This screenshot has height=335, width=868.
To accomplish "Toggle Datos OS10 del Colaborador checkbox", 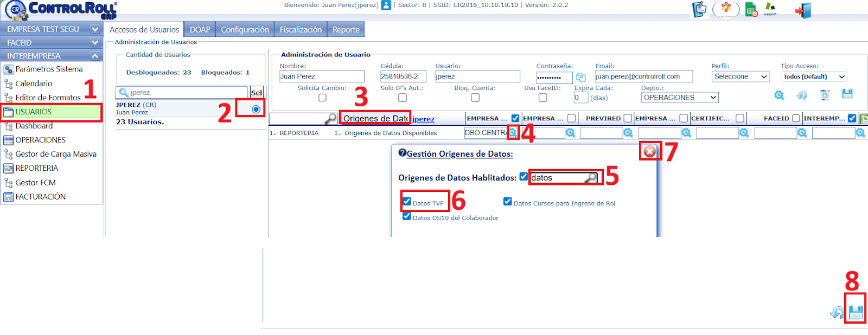I will pos(407,216).
